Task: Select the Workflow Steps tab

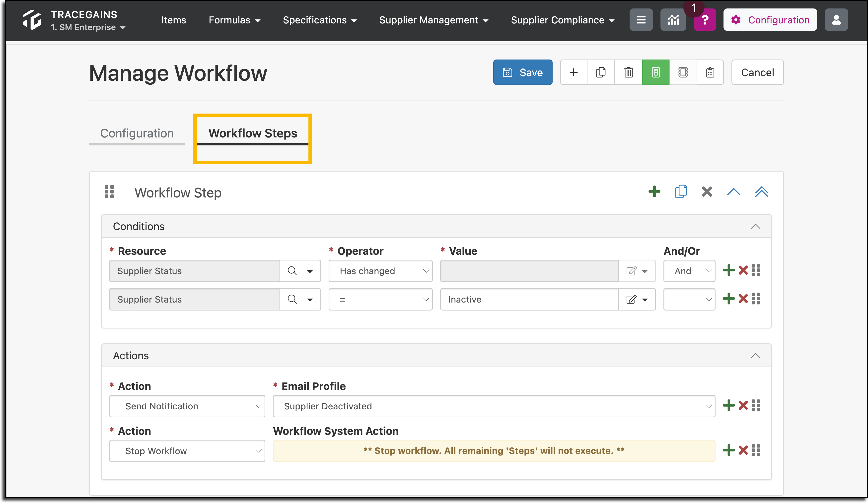Action: click(252, 133)
